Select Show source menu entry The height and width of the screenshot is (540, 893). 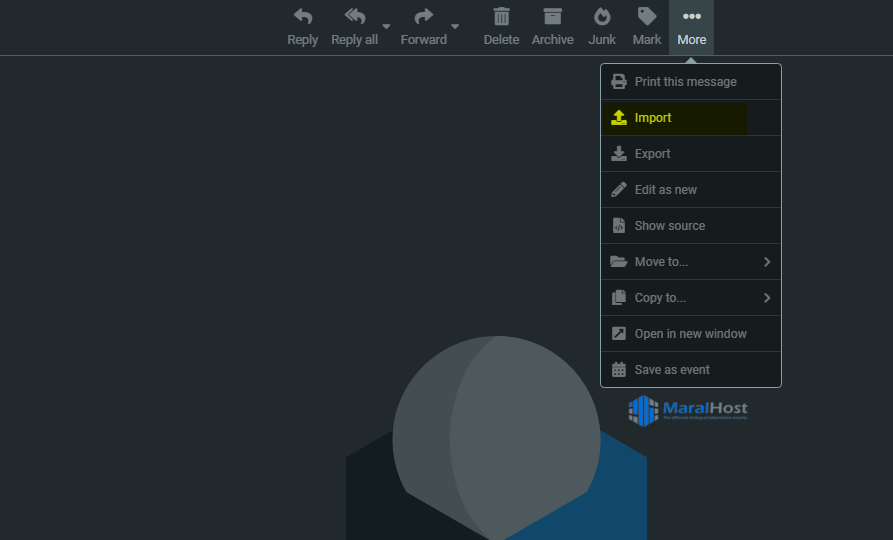click(669, 226)
